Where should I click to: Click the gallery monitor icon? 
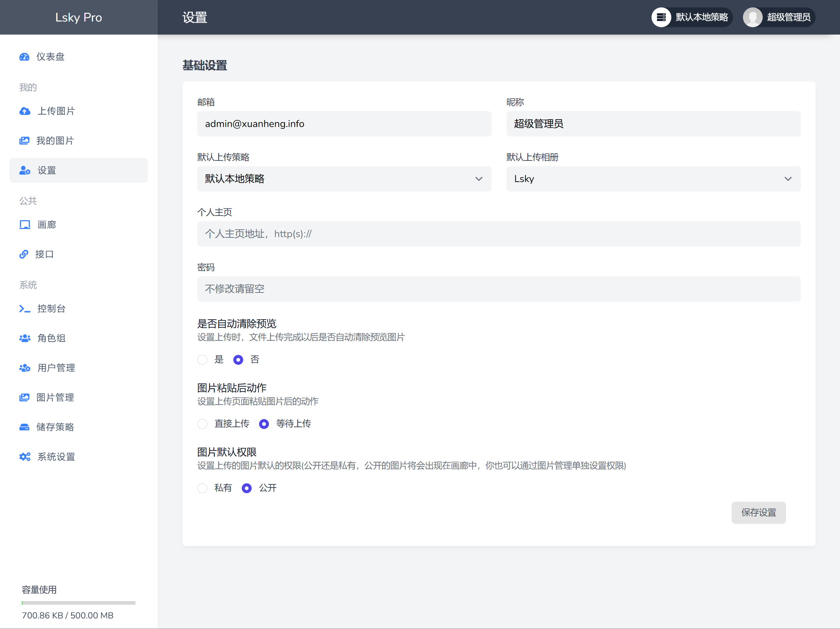coord(25,225)
